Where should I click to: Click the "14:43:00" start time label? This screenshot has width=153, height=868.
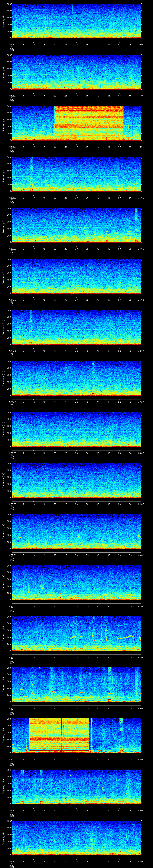12,760
